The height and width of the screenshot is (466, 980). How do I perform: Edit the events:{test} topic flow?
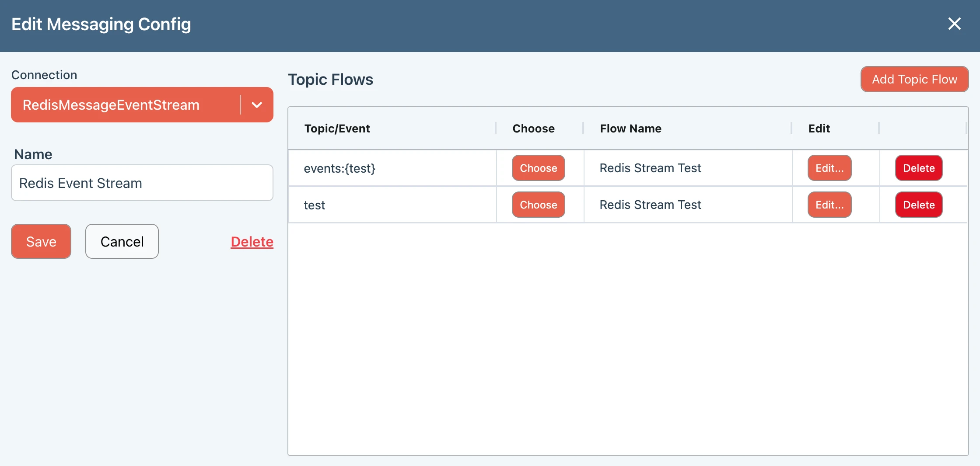click(x=829, y=168)
